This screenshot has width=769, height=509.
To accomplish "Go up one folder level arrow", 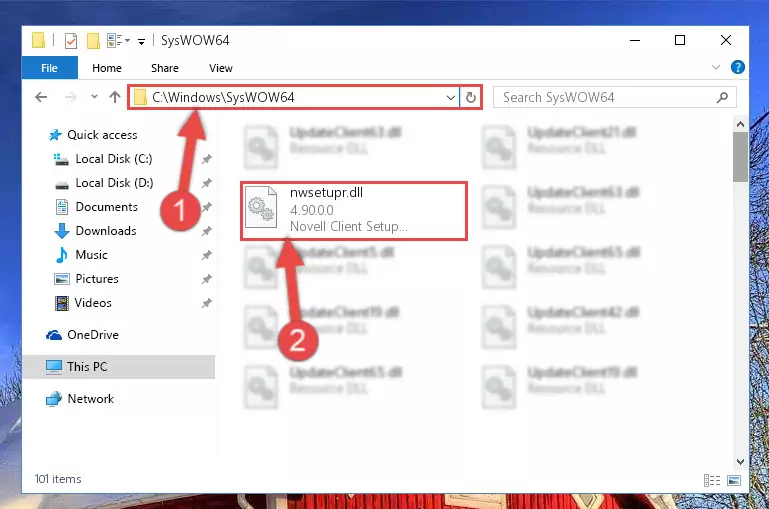I will tap(115, 97).
